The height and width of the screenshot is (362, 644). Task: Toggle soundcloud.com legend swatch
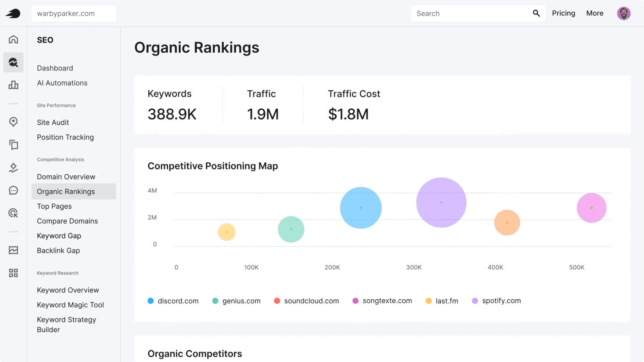point(277,301)
